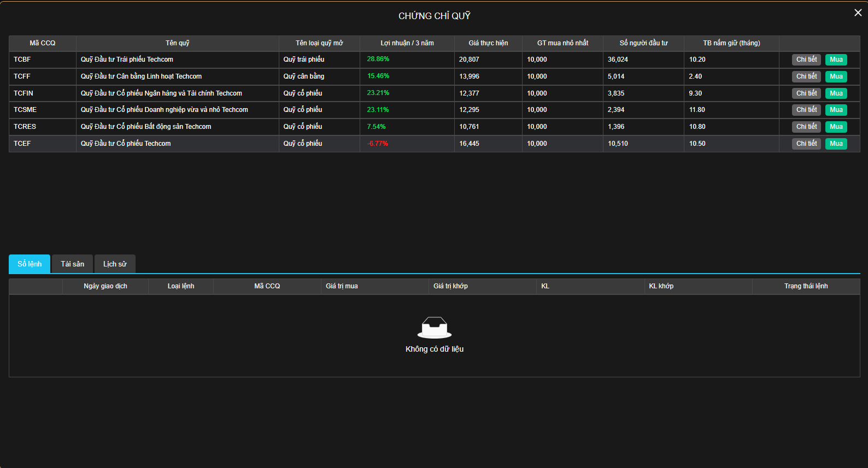Click Quỹ Đầu tư Cổ phiếu Techcom name
The width and height of the screenshot is (868, 468).
[126, 144]
